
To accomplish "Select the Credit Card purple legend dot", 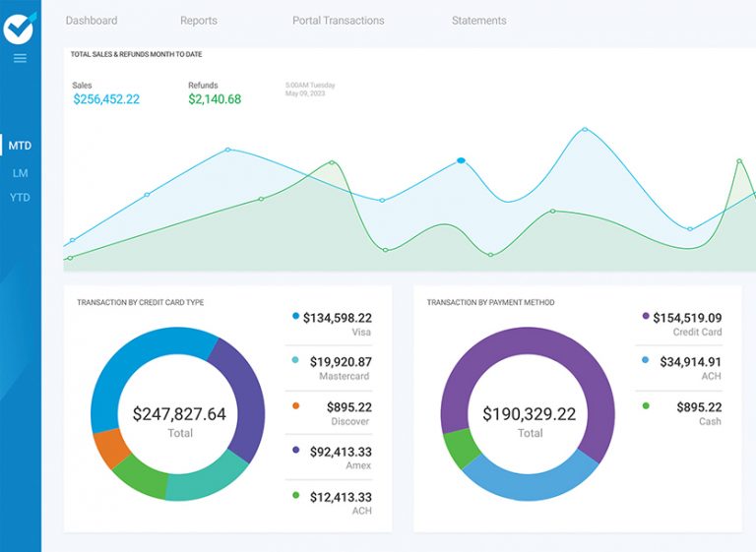I will tap(646, 317).
